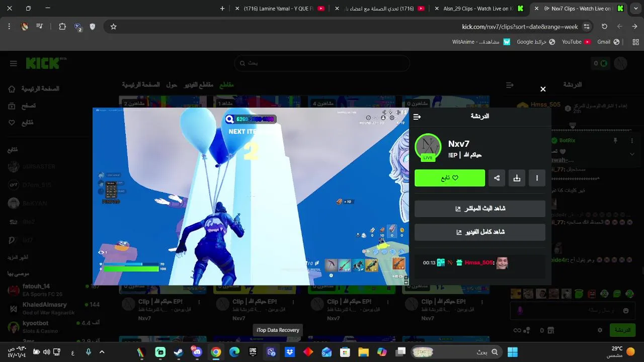Click the clip video player
This screenshot has width=644, height=362.
tap(251, 196)
